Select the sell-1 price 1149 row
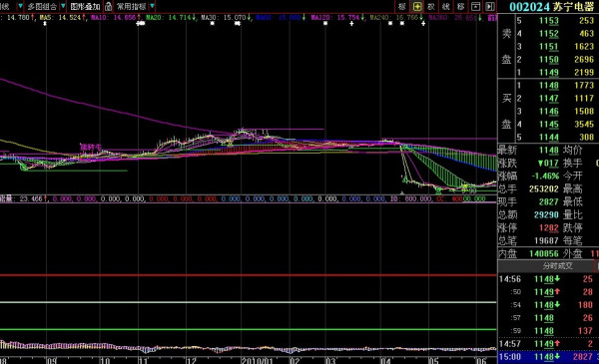 tap(548, 72)
